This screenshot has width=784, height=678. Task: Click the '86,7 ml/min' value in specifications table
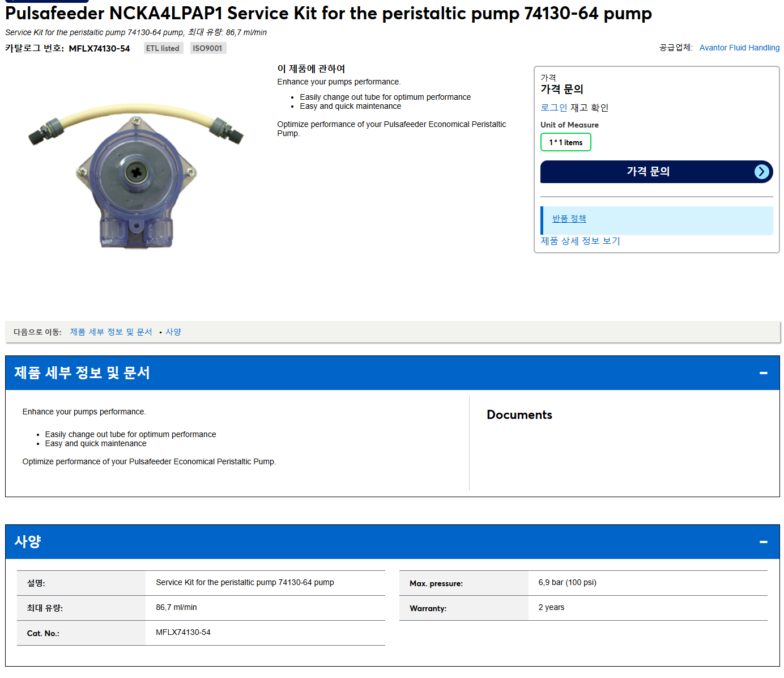point(177,607)
